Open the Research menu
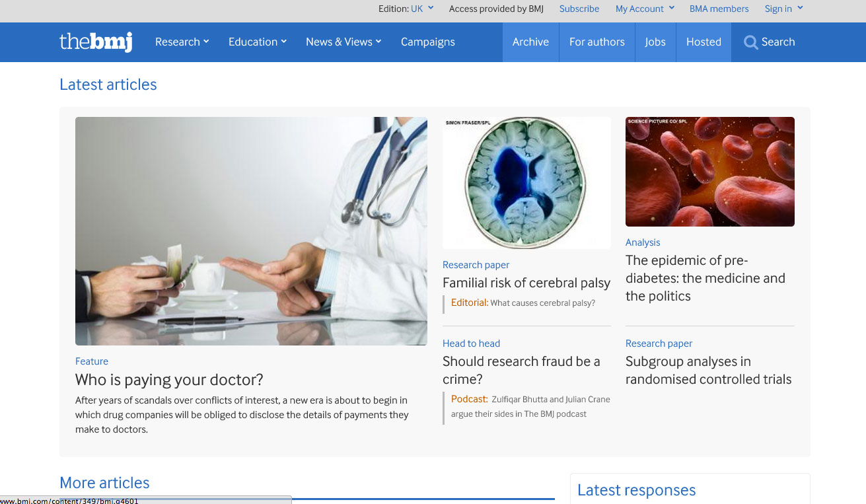Image resolution: width=866 pixels, height=504 pixels. click(x=182, y=42)
